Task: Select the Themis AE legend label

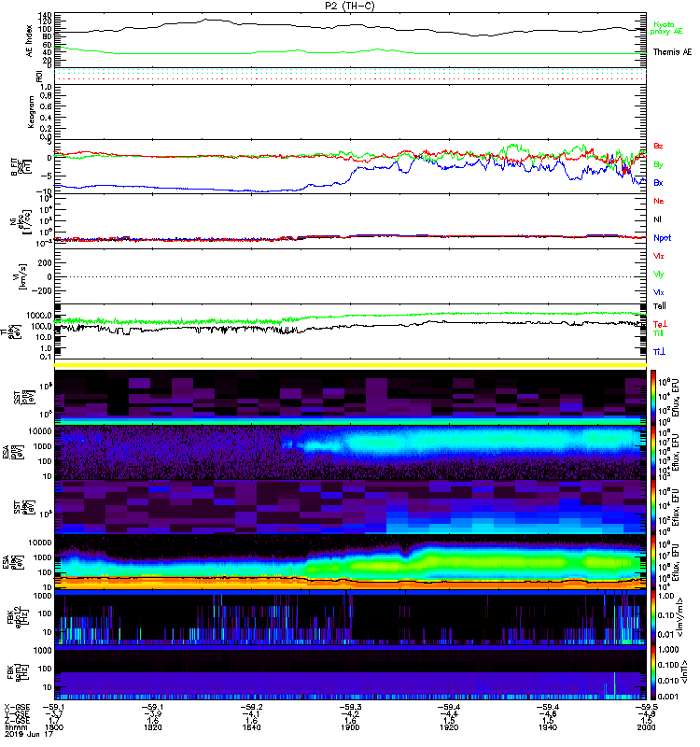Action: coord(672,52)
